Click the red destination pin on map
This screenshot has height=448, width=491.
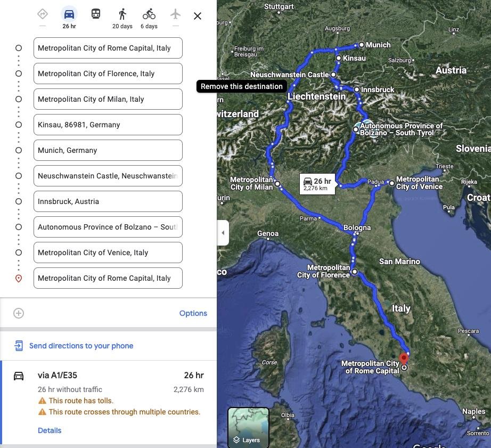coord(404,358)
